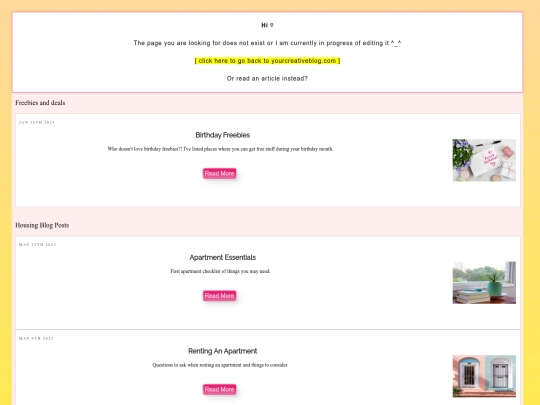Click the Apartment Essentials article title

pos(222,257)
